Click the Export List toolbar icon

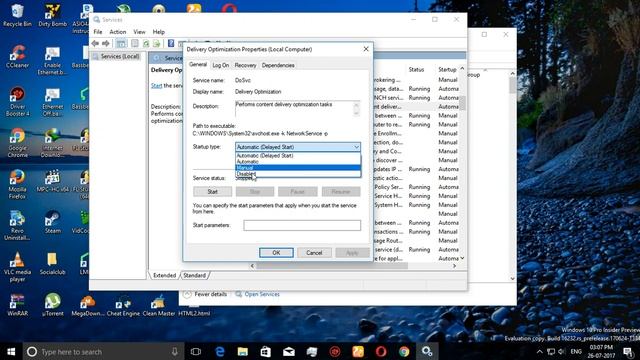(157, 43)
